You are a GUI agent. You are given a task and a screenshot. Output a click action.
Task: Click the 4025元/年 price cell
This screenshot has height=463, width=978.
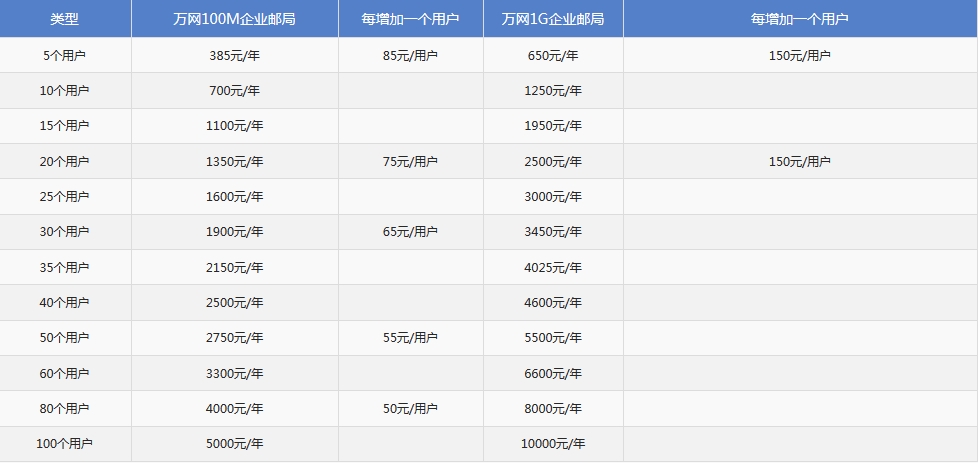[553, 268]
